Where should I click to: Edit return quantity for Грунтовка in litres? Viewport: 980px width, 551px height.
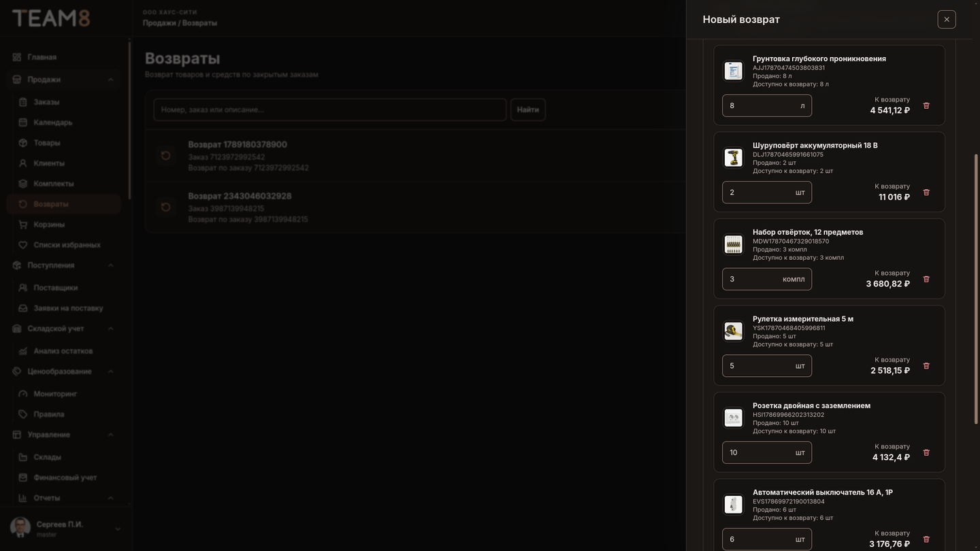pos(767,105)
